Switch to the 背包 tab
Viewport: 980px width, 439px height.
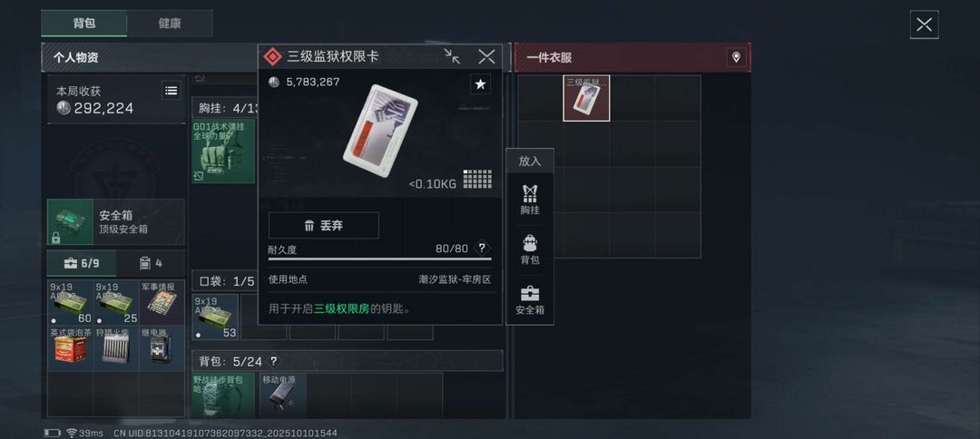[x=83, y=24]
